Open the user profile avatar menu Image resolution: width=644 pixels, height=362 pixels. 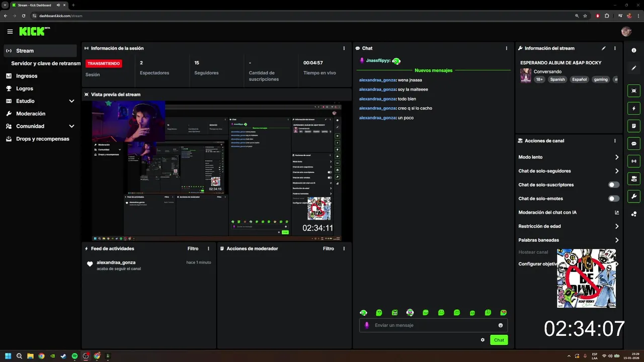[626, 32]
